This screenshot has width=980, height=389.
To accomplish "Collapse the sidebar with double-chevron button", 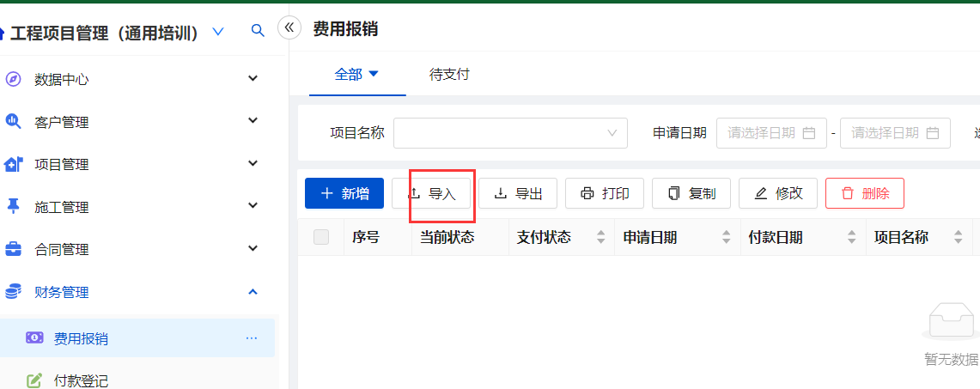I will pos(289,27).
